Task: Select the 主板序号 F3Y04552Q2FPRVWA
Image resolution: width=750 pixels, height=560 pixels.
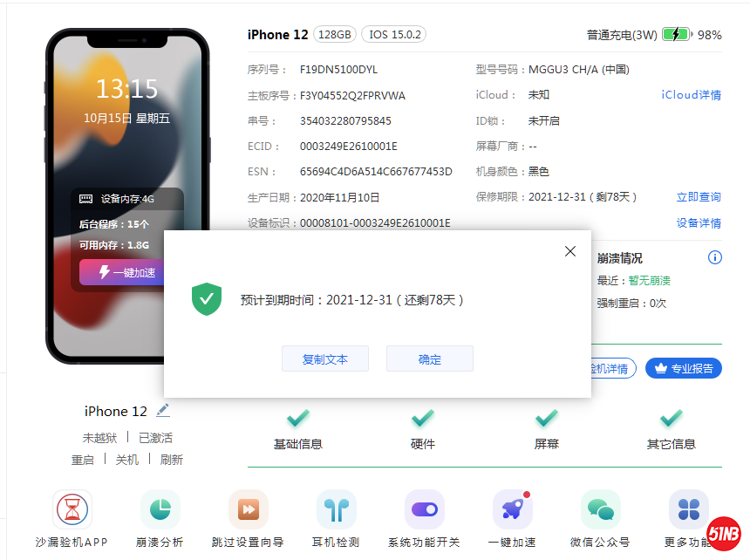Action: (x=352, y=96)
